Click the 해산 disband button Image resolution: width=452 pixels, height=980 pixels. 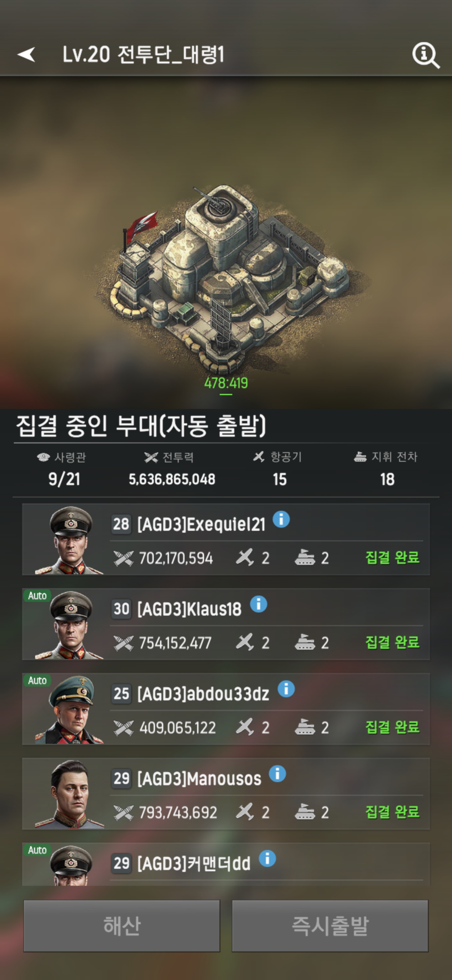coord(122,926)
